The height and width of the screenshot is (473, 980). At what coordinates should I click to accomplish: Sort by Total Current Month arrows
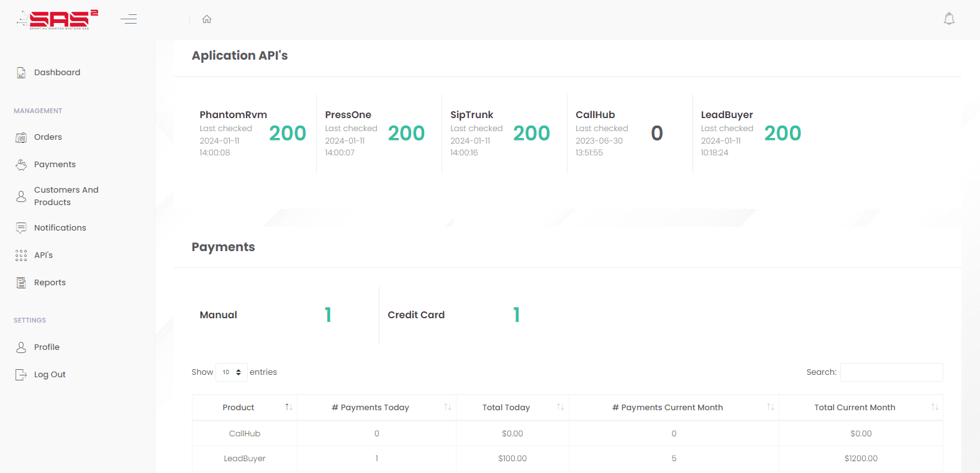pyautogui.click(x=935, y=407)
